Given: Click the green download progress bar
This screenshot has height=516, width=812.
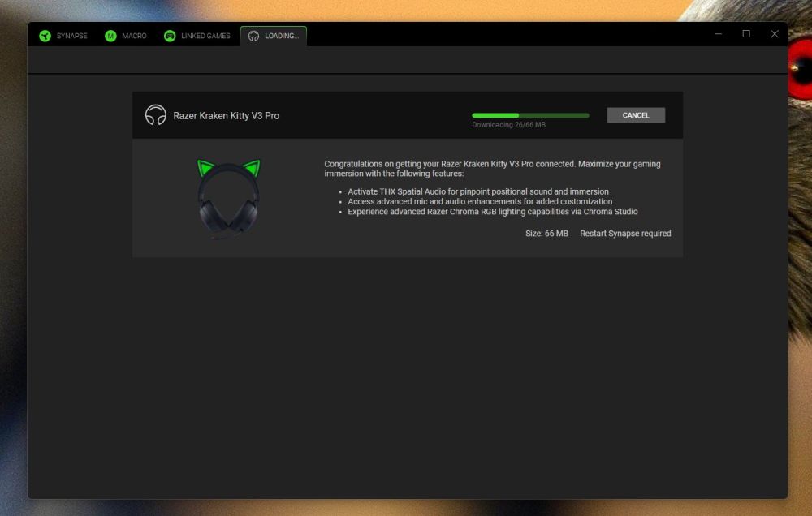Looking at the screenshot, I should tap(530, 115).
